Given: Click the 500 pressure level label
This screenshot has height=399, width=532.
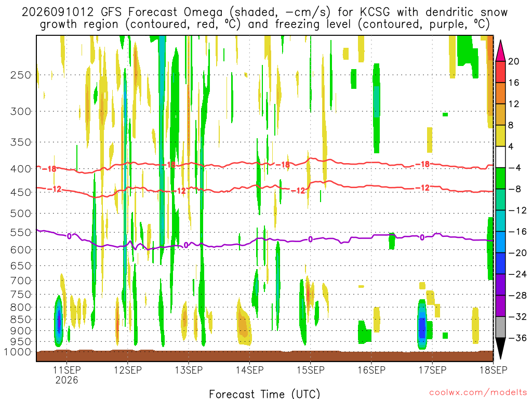Looking at the screenshot, I should click(x=21, y=214).
